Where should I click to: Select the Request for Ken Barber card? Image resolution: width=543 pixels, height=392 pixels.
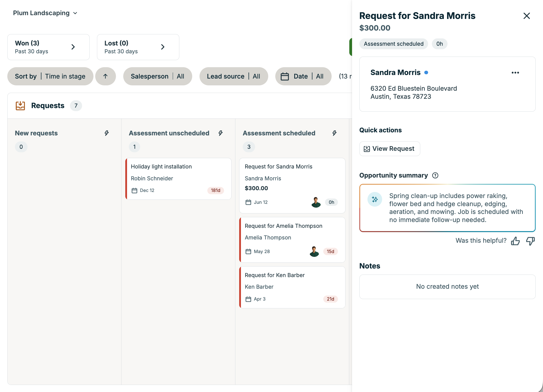[292, 287]
